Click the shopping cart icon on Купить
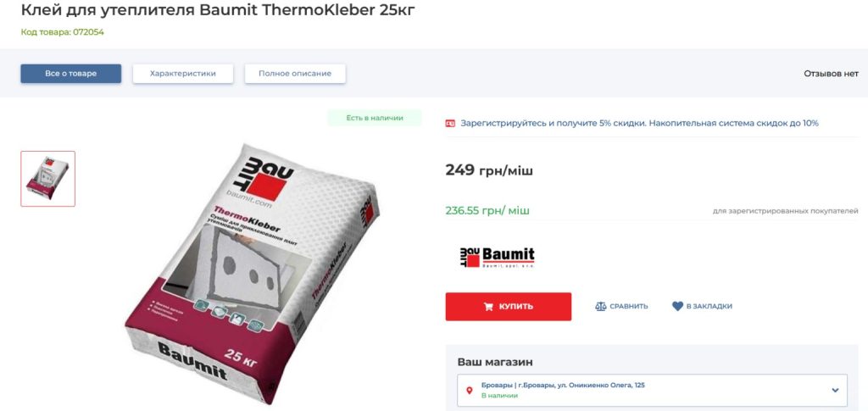The height and width of the screenshot is (411, 868). tap(488, 307)
